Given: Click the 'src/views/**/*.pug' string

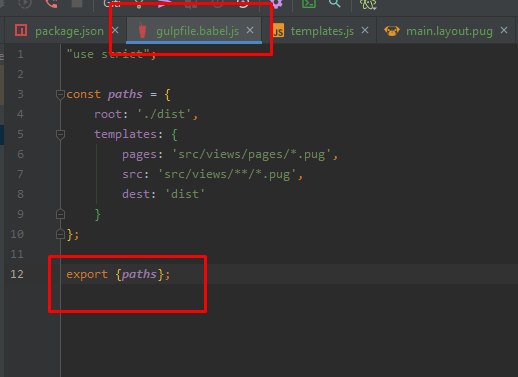Looking at the screenshot, I should click(227, 174).
